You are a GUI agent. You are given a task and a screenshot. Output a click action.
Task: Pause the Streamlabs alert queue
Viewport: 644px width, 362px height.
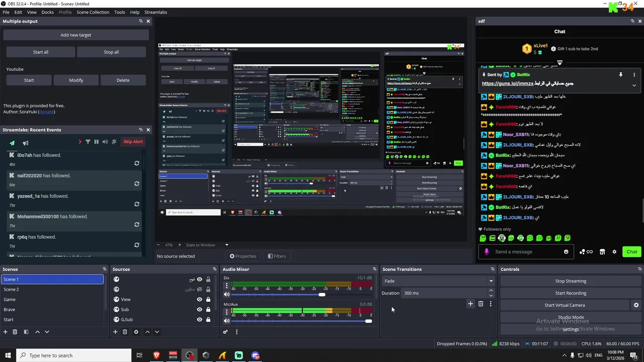pyautogui.click(x=97, y=142)
